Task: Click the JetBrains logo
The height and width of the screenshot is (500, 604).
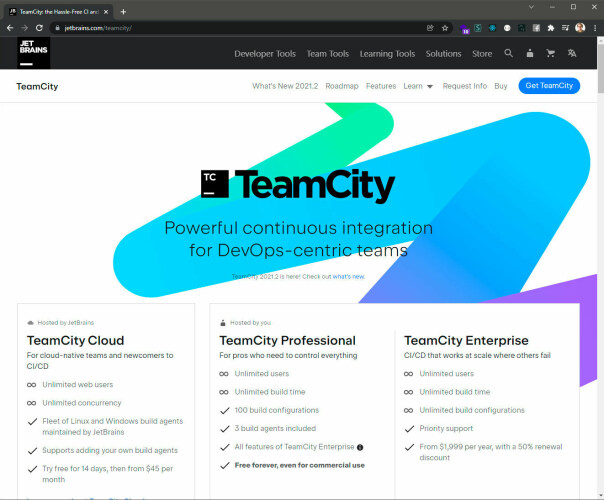Action: pyautogui.click(x=34, y=53)
